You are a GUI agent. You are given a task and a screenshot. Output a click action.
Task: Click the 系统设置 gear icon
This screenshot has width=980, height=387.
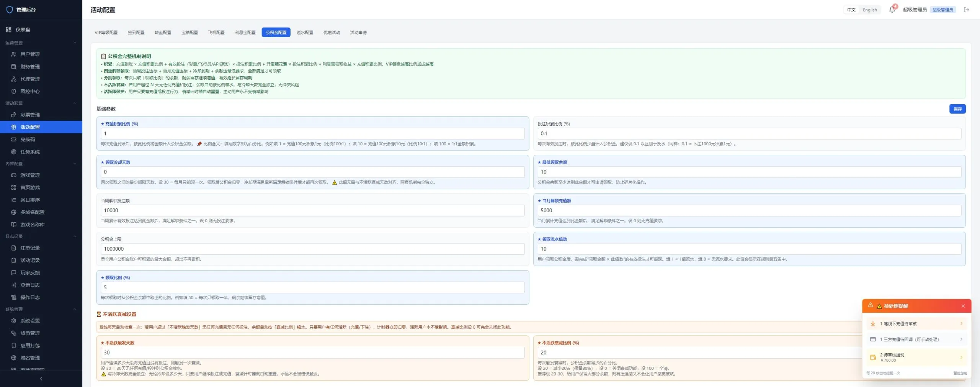point(14,321)
